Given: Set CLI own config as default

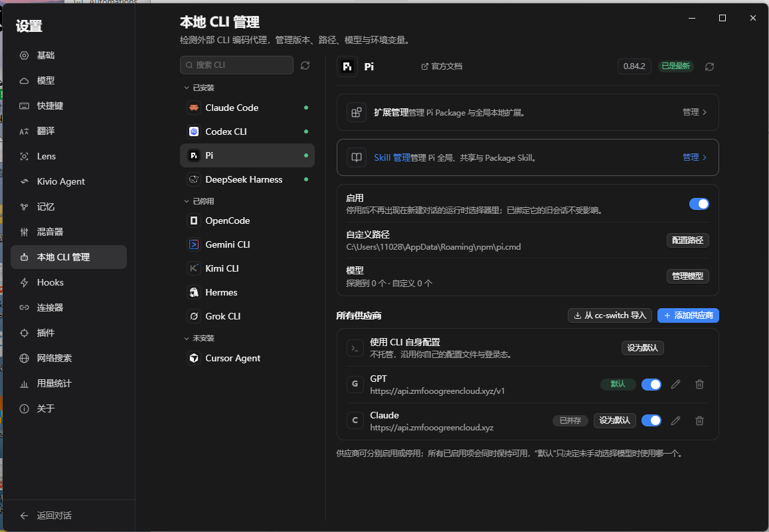Looking at the screenshot, I should (x=642, y=348).
